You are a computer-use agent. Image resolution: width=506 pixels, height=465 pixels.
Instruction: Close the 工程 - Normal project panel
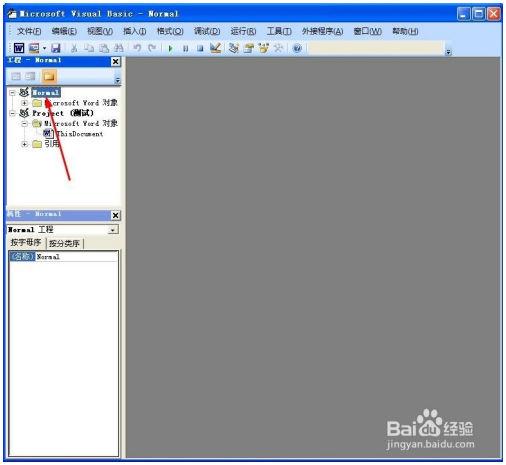click(115, 62)
